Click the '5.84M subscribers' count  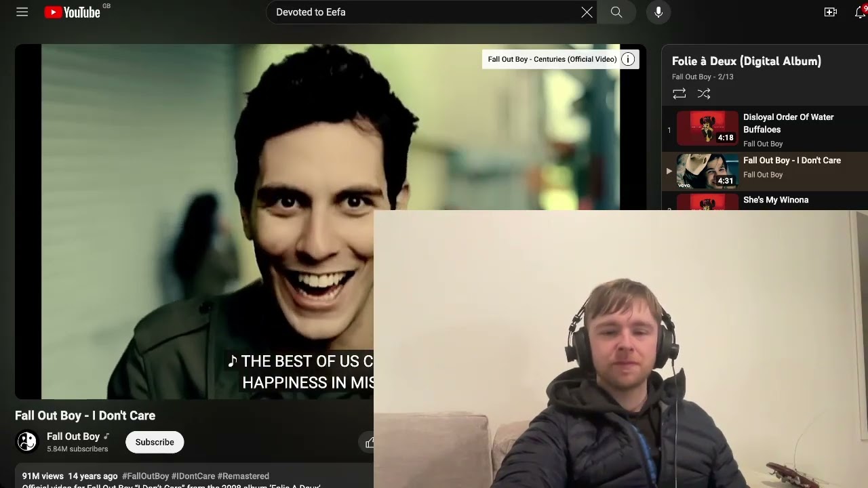[x=77, y=449]
